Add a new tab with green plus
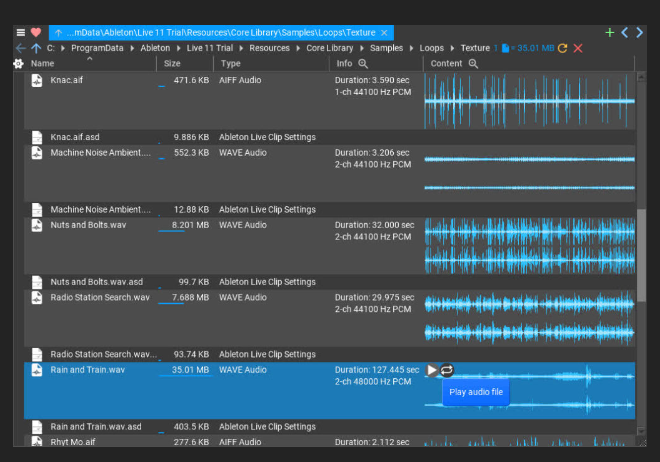 [610, 32]
